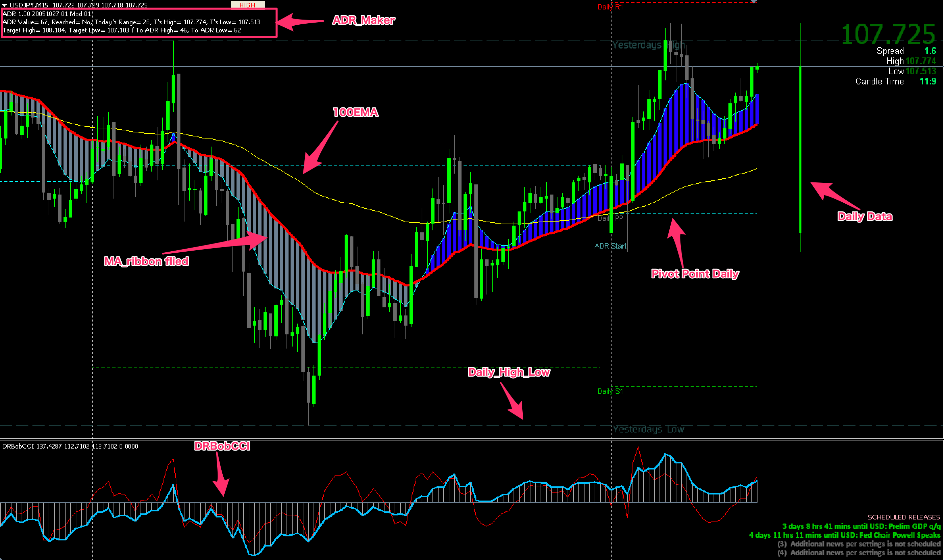Click the Target High= 108.184 info line
This screenshot has height=560, width=944.
click(x=122, y=30)
